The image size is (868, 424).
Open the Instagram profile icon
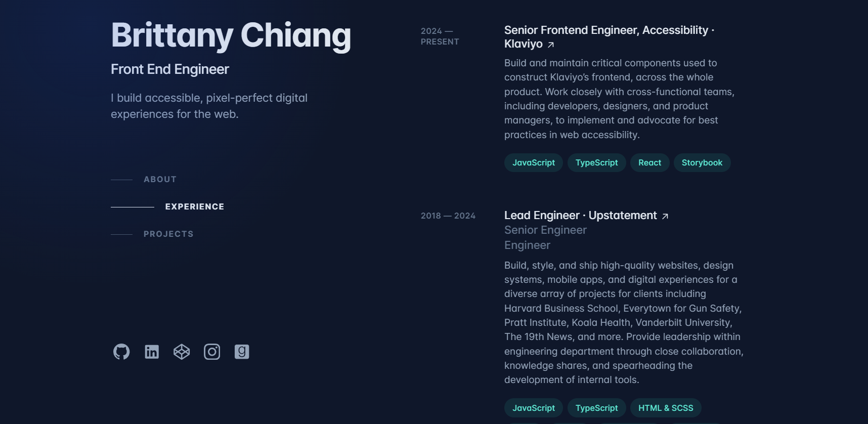[x=212, y=352]
